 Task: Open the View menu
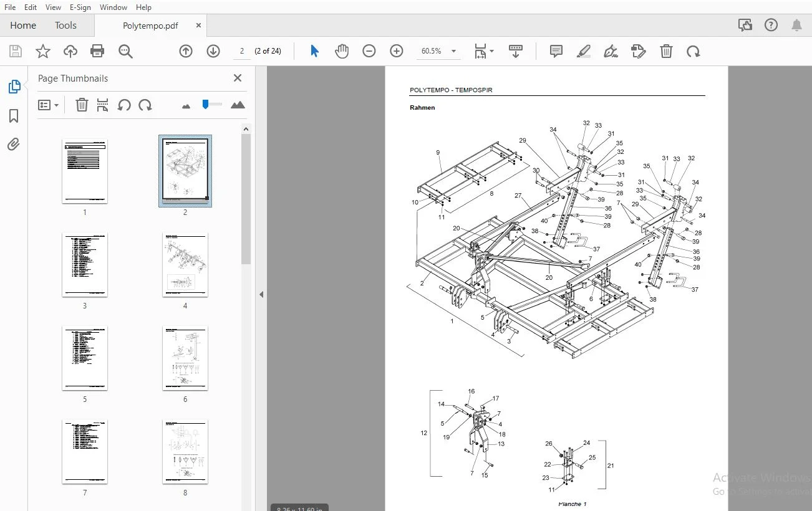(x=54, y=7)
